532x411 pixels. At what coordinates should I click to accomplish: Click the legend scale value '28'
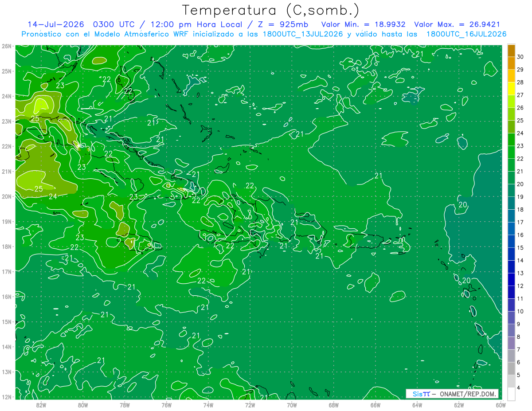tap(520, 82)
